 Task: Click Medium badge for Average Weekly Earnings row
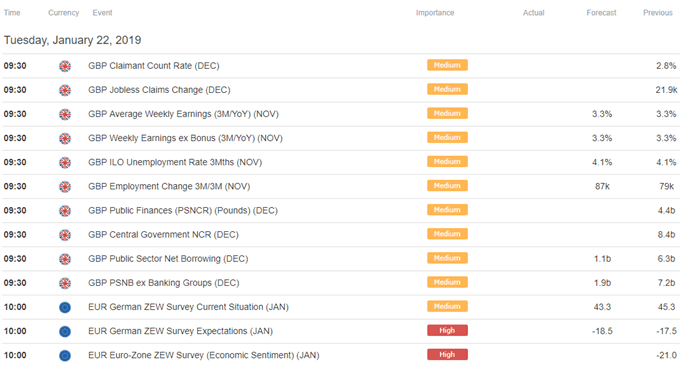coord(447,113)
